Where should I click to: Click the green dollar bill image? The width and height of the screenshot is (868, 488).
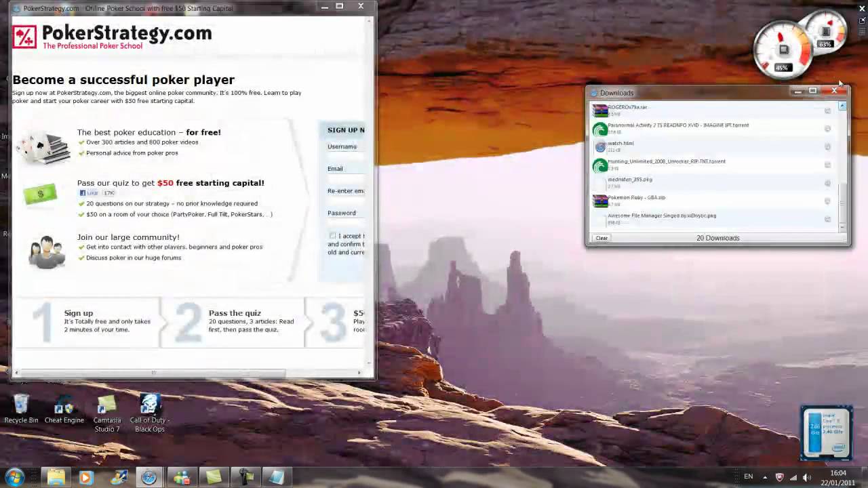point(40,195)
